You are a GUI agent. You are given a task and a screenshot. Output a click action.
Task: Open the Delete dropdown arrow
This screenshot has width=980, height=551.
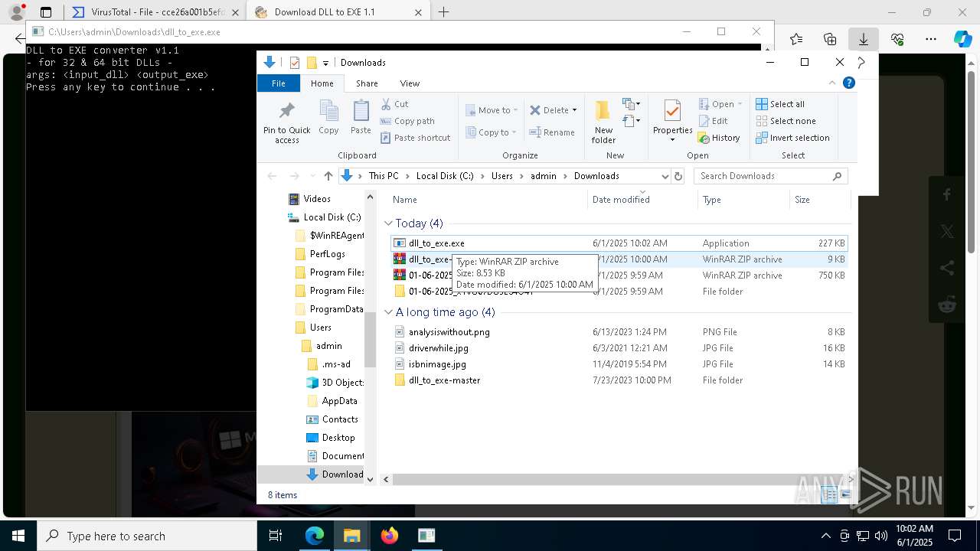pos(574,110)
